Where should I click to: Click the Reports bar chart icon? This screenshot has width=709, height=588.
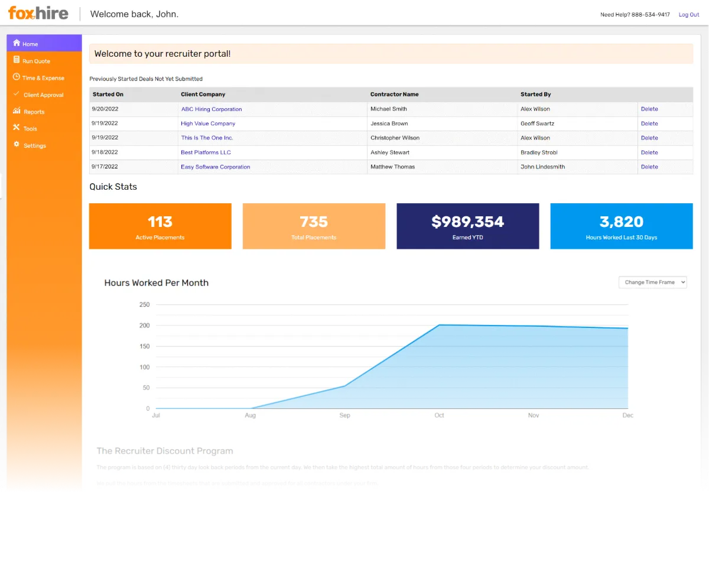click(x=17, y=111)
